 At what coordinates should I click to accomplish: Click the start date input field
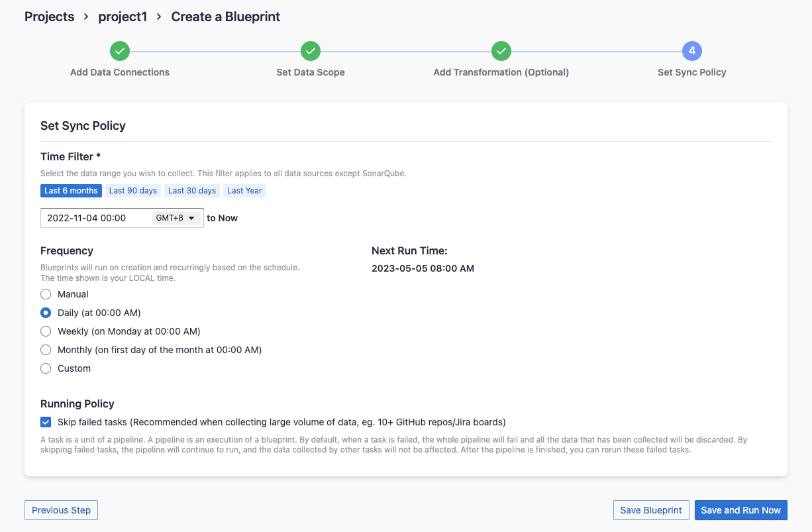pyautogui.click(x=94, y=218)
